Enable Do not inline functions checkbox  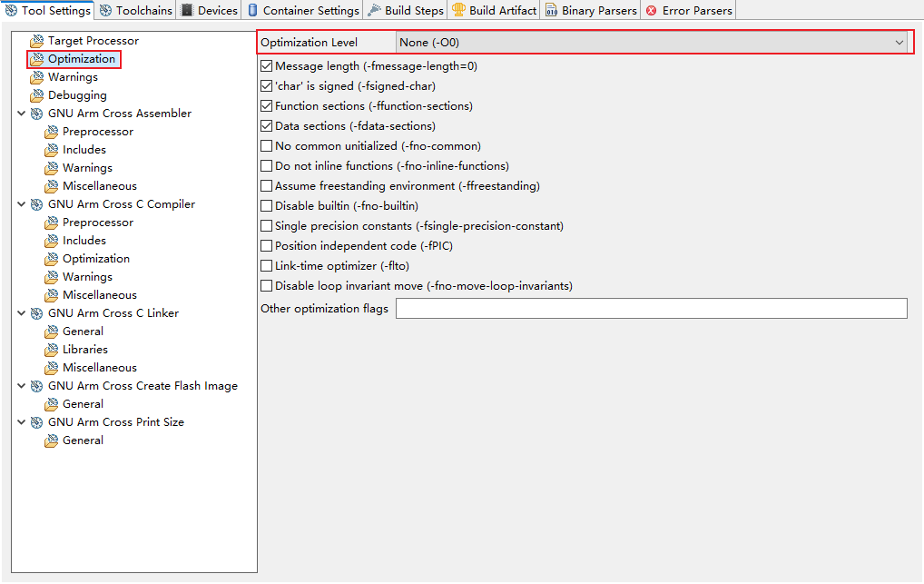coord(266,166)
